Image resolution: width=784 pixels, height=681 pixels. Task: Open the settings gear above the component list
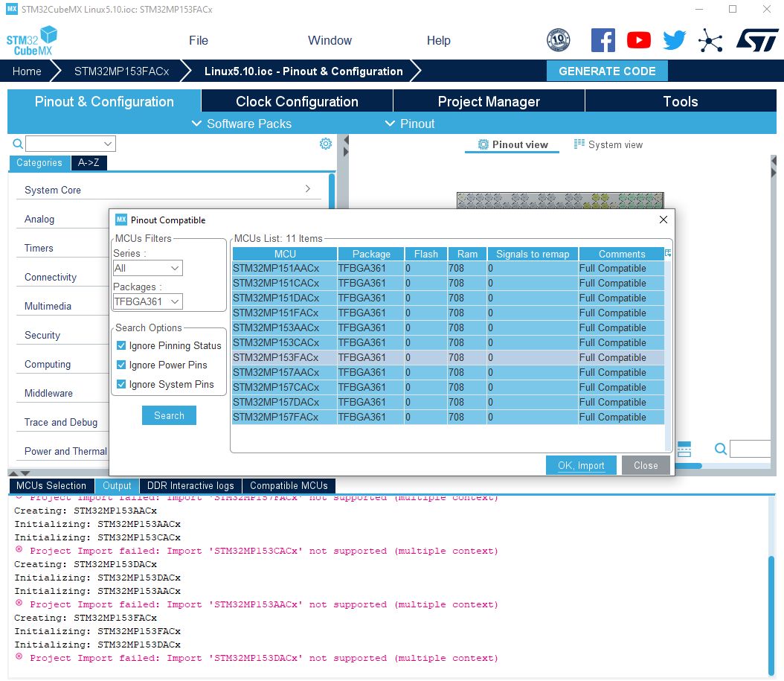click(325, 144)
